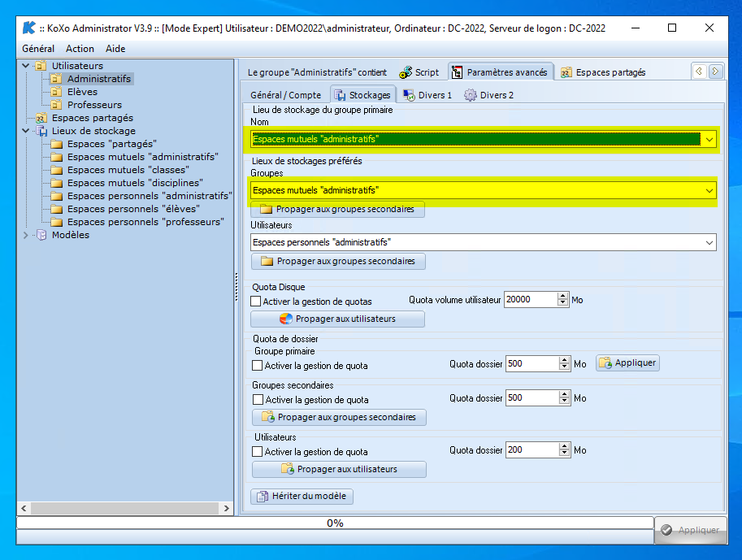Click the left panel horizontal scrollbar

[122, 508]
